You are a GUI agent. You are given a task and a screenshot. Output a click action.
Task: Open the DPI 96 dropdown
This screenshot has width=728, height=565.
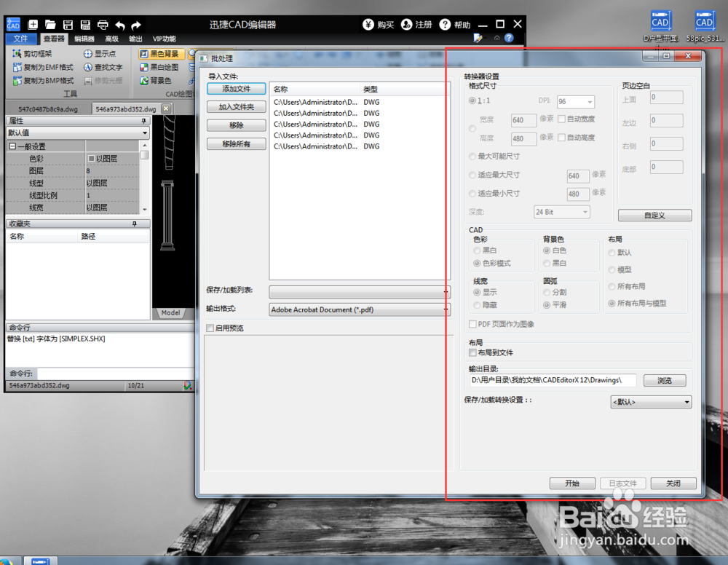click(x=576, y=102)
